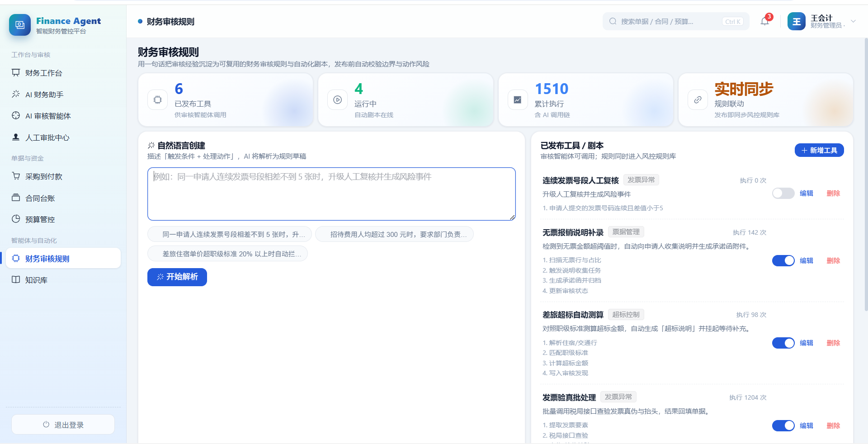868x444 pixels.
Task: Edit the 差旅超标自动测算 rule
Action: 806,343
